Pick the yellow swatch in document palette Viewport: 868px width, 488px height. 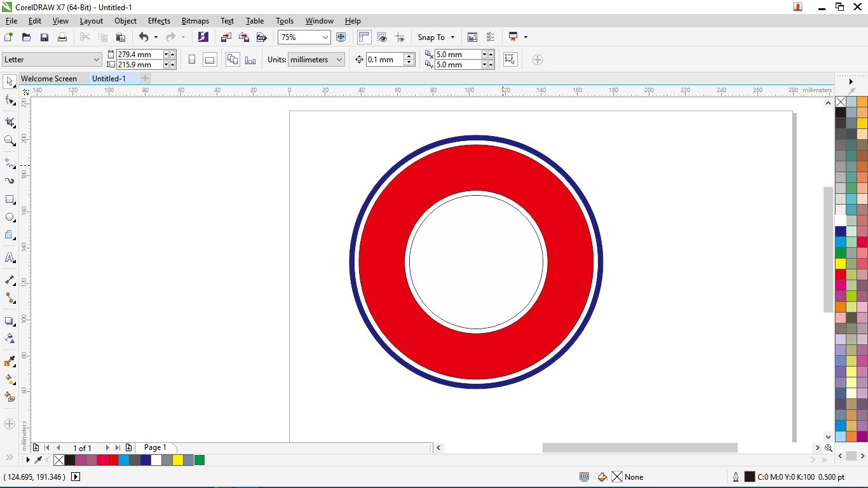coord(178,460)
